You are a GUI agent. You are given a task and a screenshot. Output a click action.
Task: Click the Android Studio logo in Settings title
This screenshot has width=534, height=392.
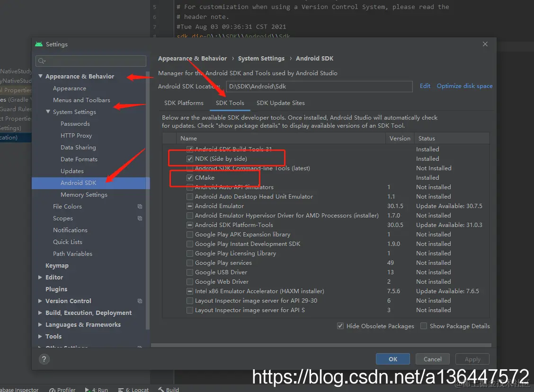pos(39,44)
